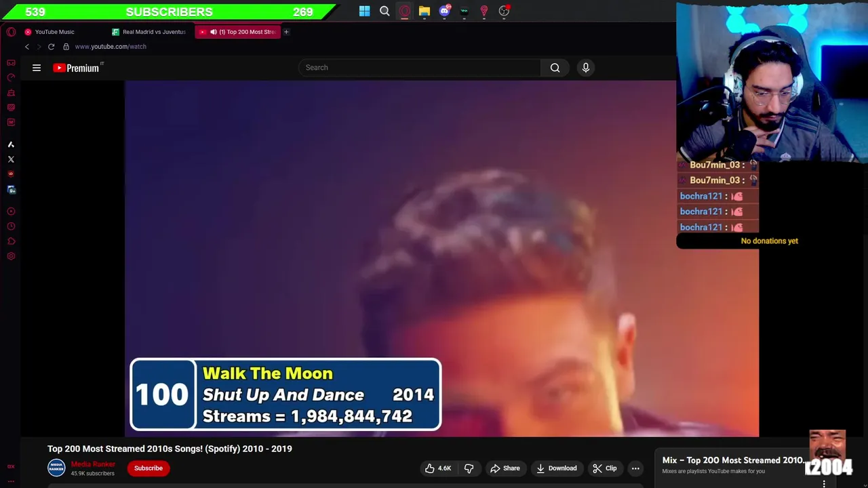This screenshot has width=868, height=488.
Task: Open X (Twitter) in the sidebar
Action: (11, 159)
